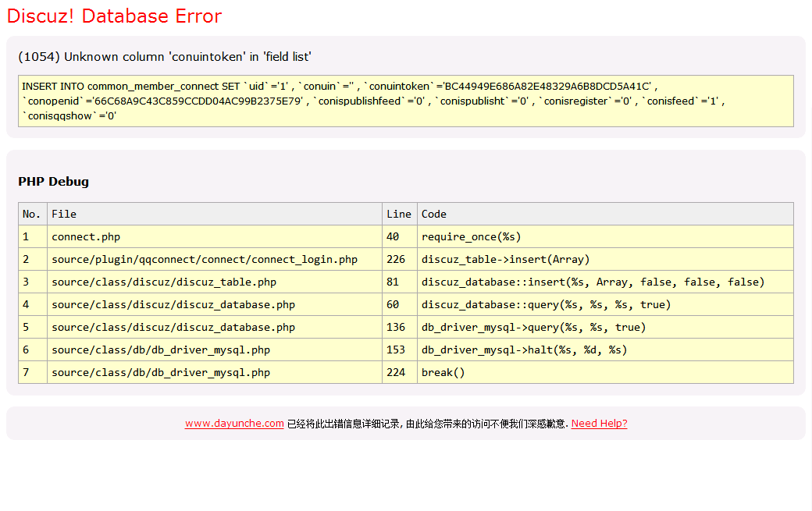The height and width of the screenshot is (511, 812).
Task: Click row number 5 in No. column
Action: pos(33,328)
